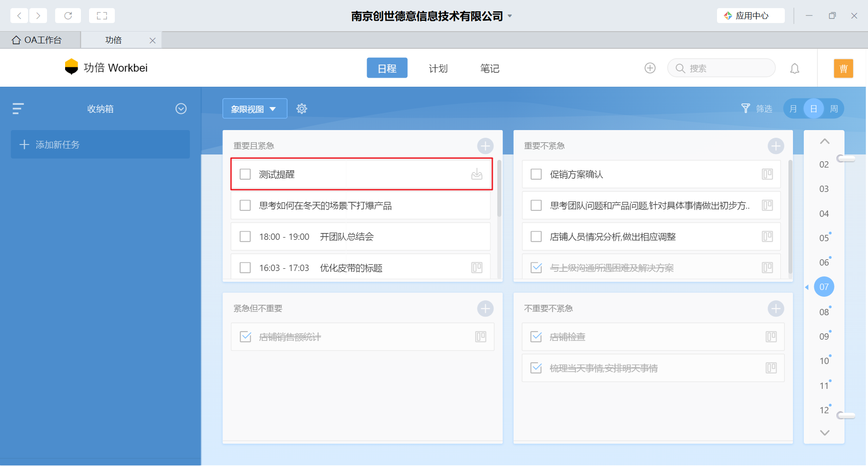
Task: Click 添加新任务 to add a task
Action: click(x=100, y=145)
